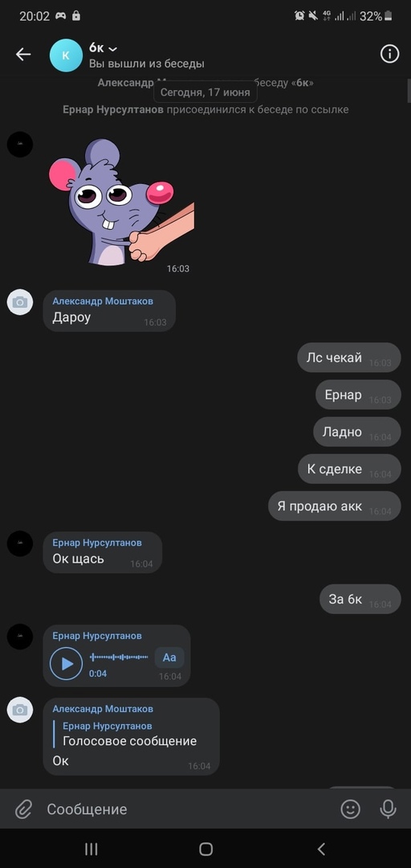Open Ернар Нурсултанов link in join notice
Viewport: 411px width, 868px height.
tap(113, 109)
